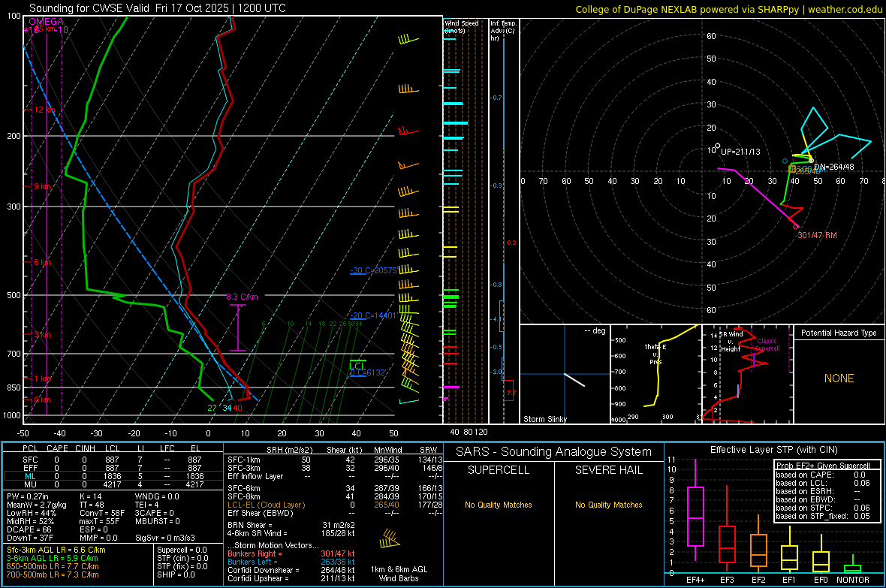
Task: Click the Eff Inflow Layer row
Action: (335, 476)
